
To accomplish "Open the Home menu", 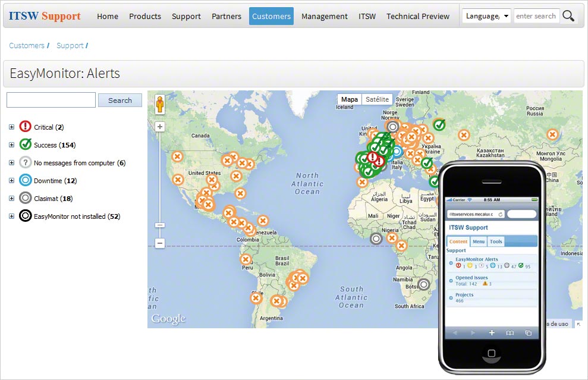I will pos(108,16).
